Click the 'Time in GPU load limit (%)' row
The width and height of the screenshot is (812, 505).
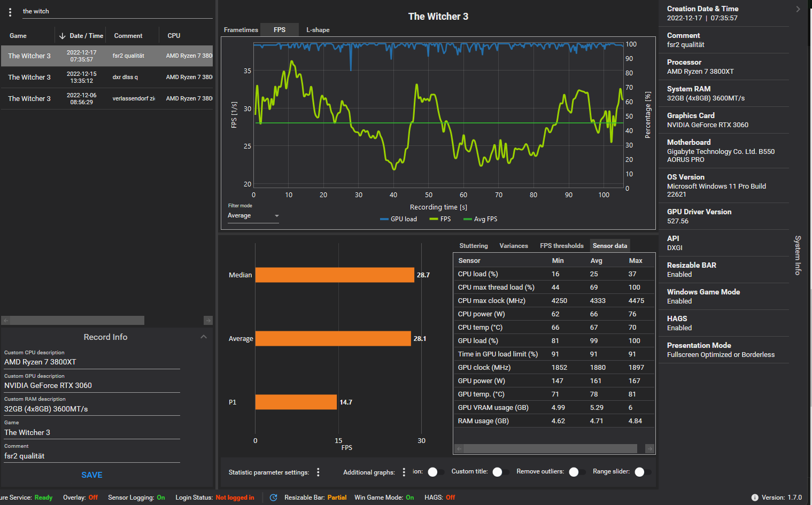tap(554, 354)
